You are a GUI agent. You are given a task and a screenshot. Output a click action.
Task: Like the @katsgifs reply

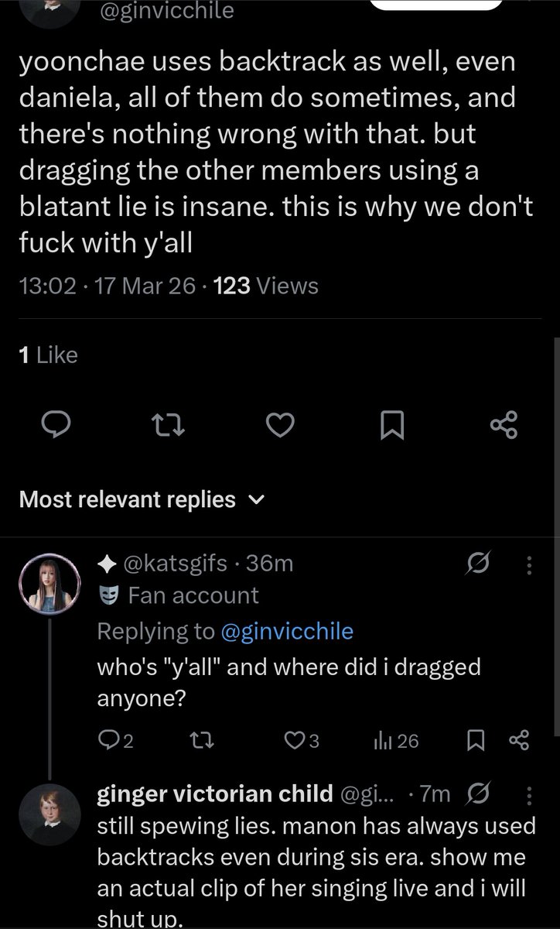pyautogui.click(x=299, y=741)
